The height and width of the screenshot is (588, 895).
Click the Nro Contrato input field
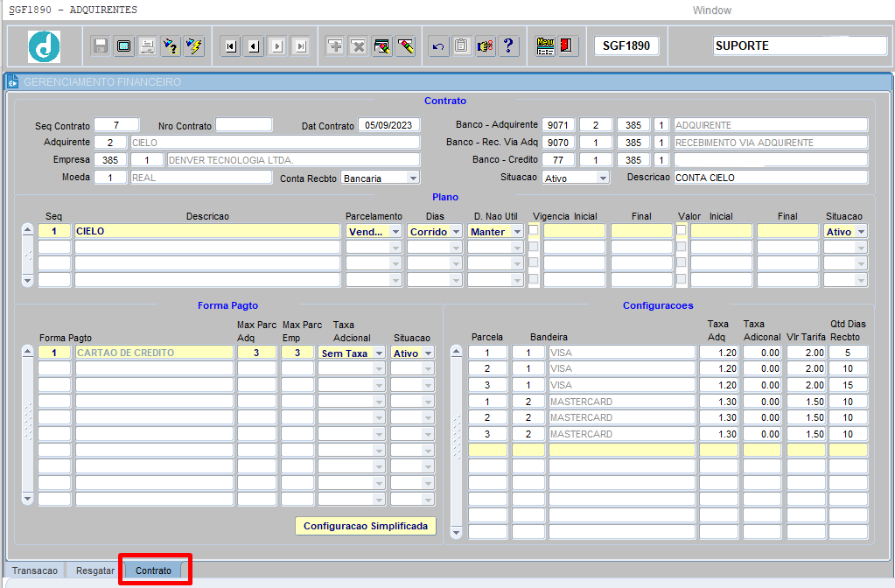(244, 124)
